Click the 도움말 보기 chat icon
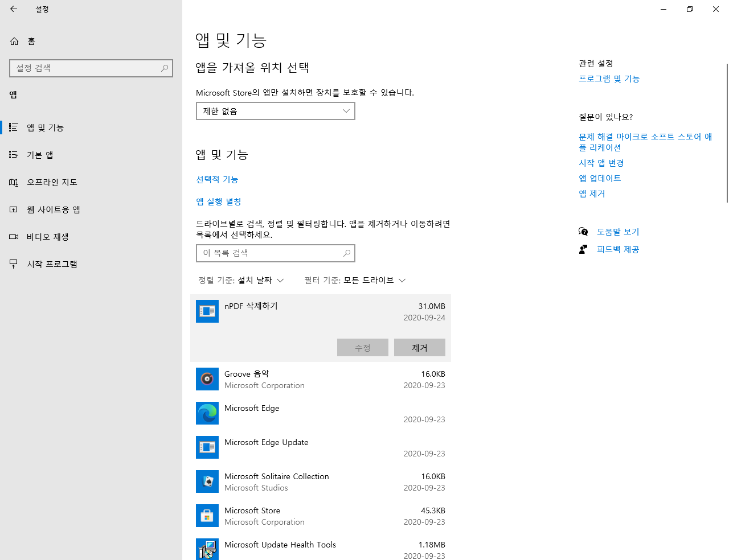Viewport: 729px width, 560px height. [583, 232]
